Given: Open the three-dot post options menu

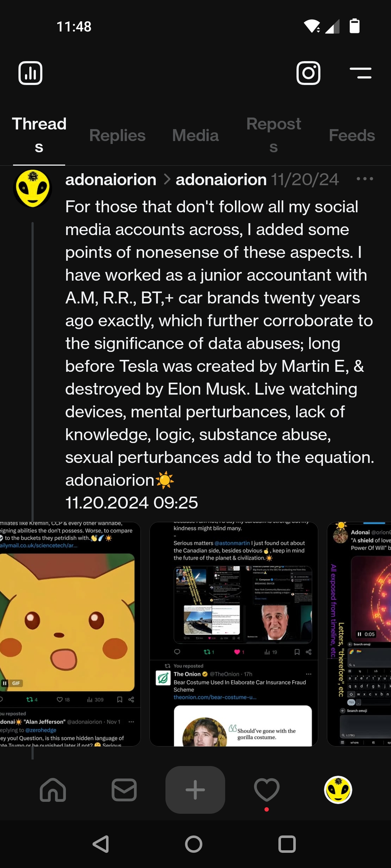Looking at the screenshot, I should 365,179.
